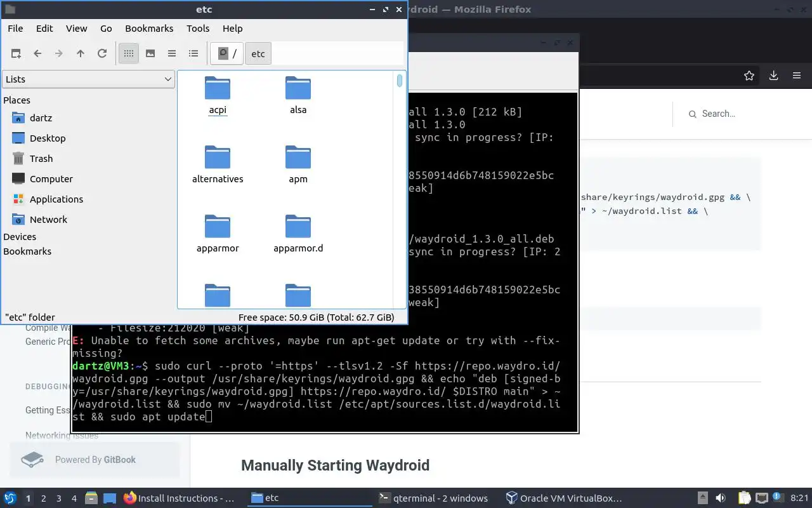The height and width of the screenshot is (508, 812).
Task: Open the network tray icon
Action: [761, 498]
